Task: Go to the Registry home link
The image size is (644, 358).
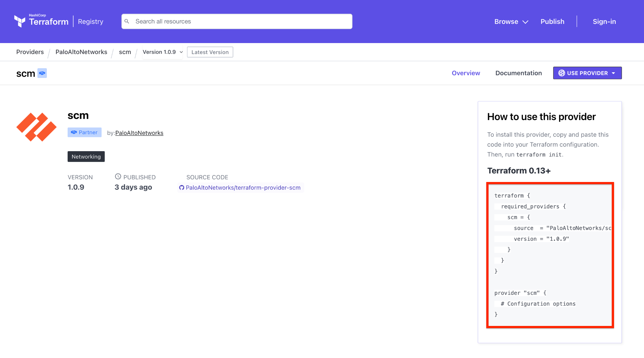Action: click(91, 22)
